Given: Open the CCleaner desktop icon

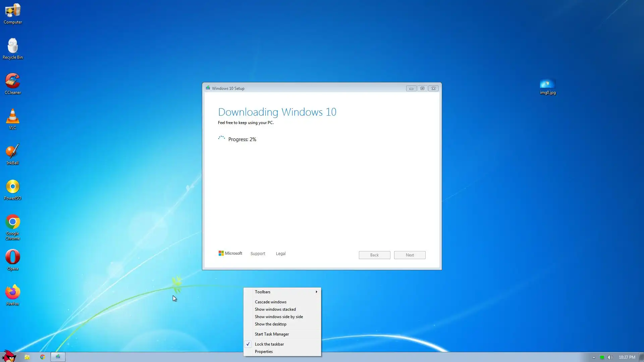Looking at the screenshot, I should (x=12, y=81).
